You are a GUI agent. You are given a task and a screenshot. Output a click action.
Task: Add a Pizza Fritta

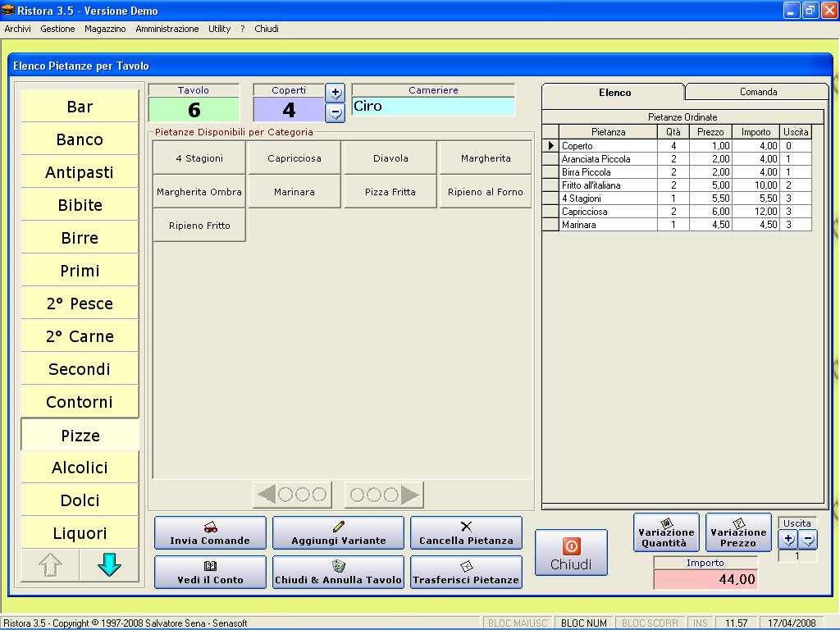[x=390, y=192]
